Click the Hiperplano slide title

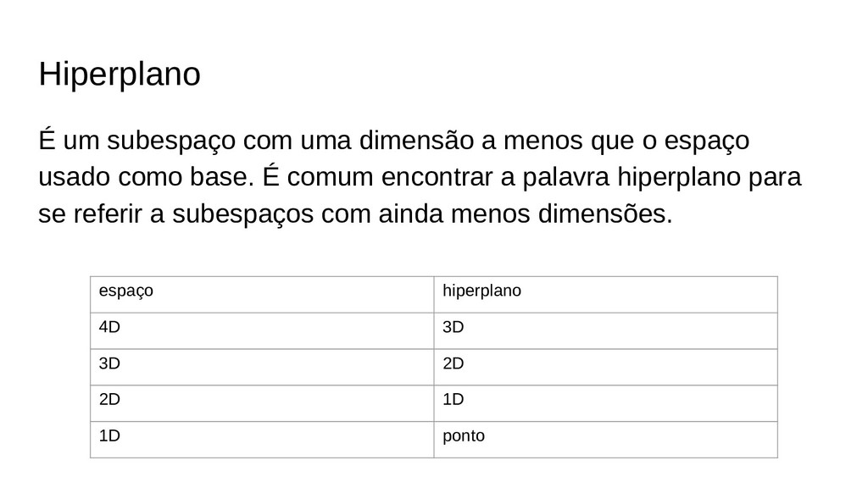click(120, 75)
